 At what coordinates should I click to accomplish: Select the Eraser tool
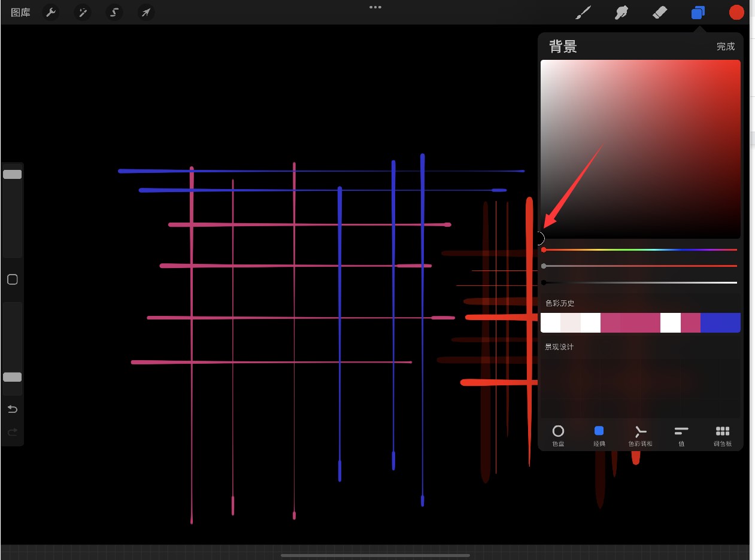click(x=659, y=13)
